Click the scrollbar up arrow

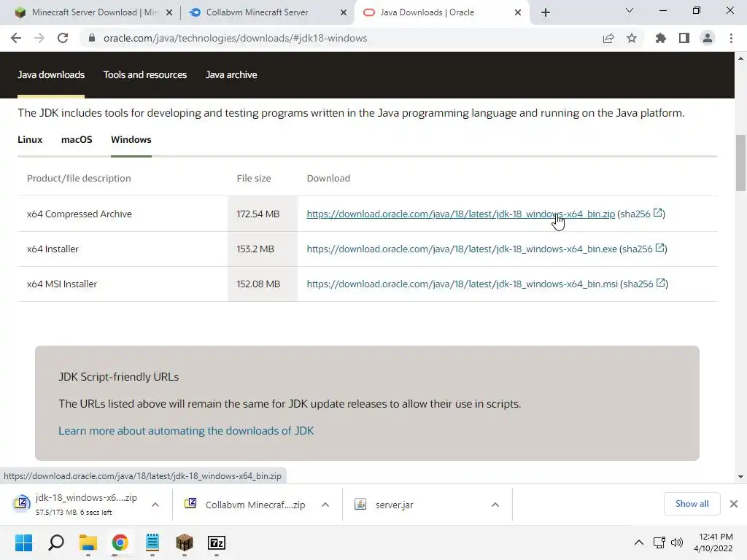[x=740, y=58]
